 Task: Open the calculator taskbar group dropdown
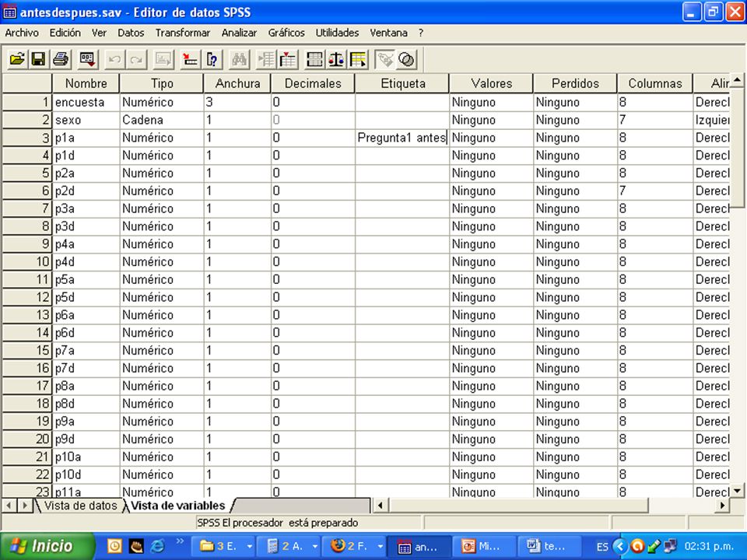pyautogui.click(x=315, y=546)
